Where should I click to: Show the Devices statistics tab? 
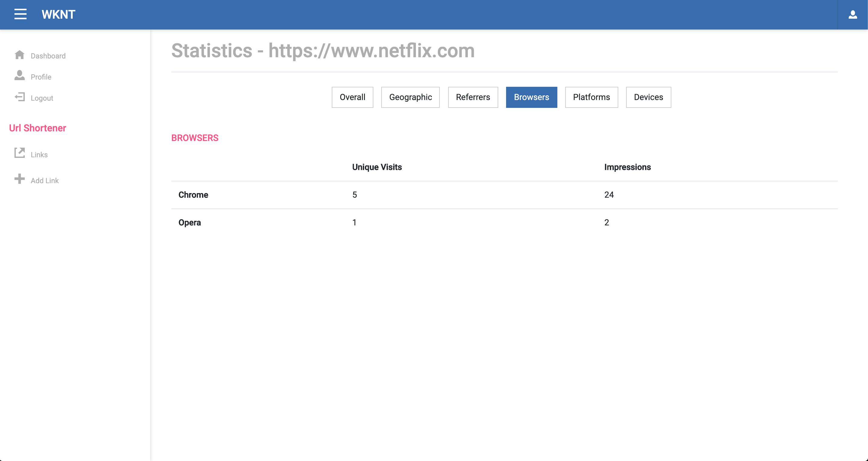[x=648, y=97]
